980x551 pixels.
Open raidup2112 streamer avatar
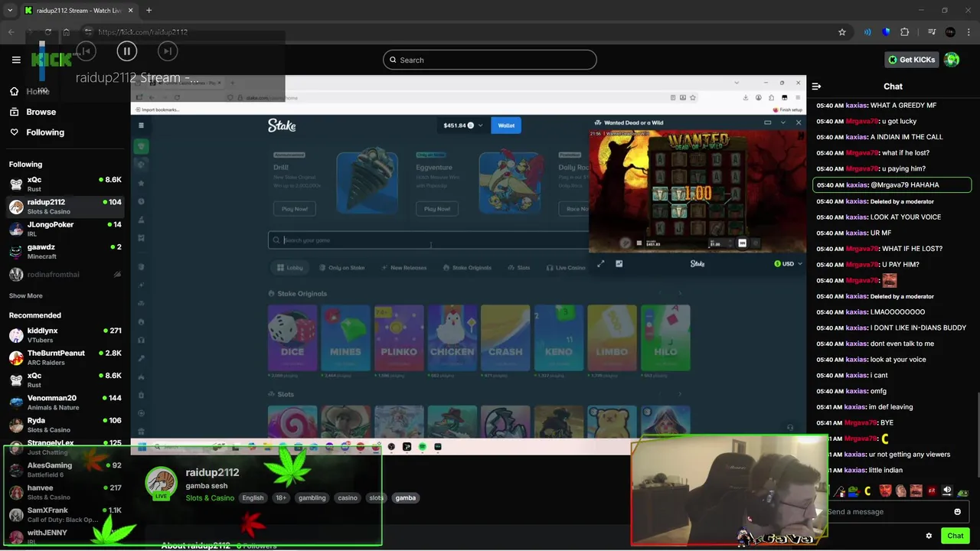click(x=161, y=482)
